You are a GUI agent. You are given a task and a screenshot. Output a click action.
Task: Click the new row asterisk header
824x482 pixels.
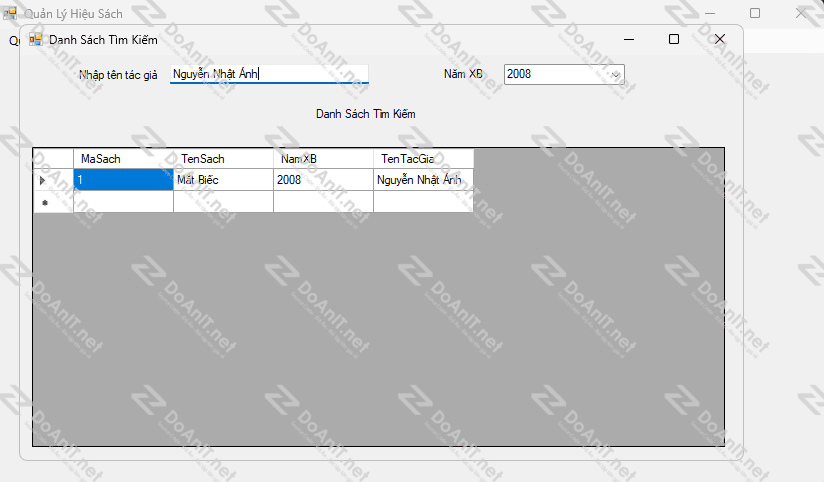tap(43, 202)
